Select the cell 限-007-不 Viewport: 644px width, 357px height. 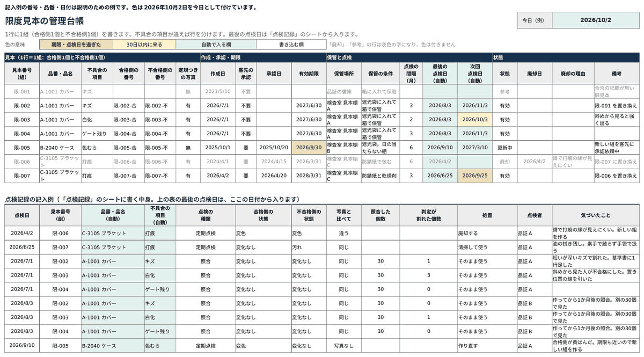click(160, 176)
